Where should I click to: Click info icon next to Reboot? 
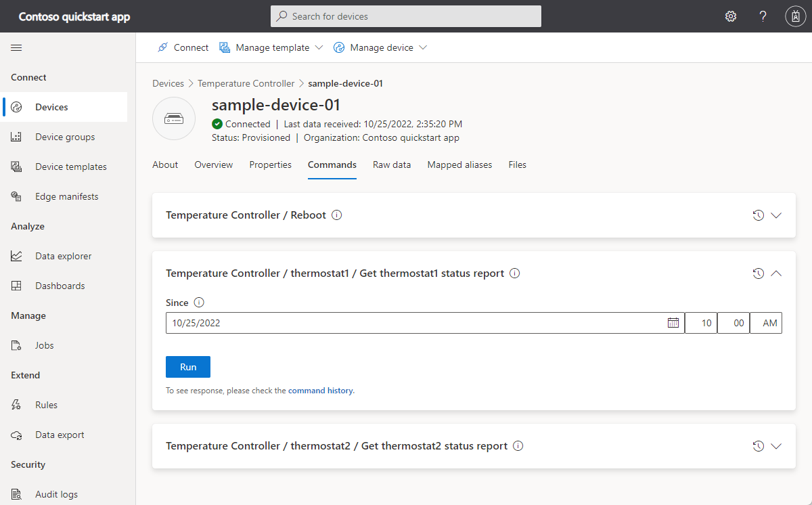tap(337, 215)
